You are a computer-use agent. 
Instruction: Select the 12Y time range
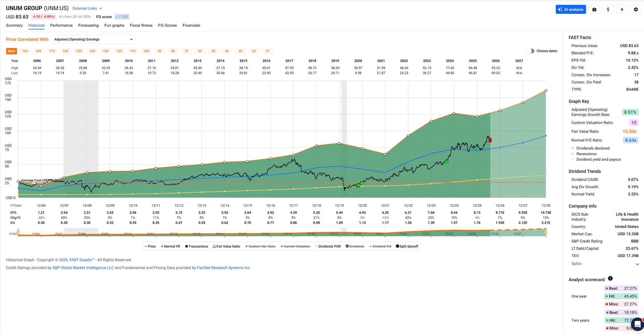coord(119,51)
